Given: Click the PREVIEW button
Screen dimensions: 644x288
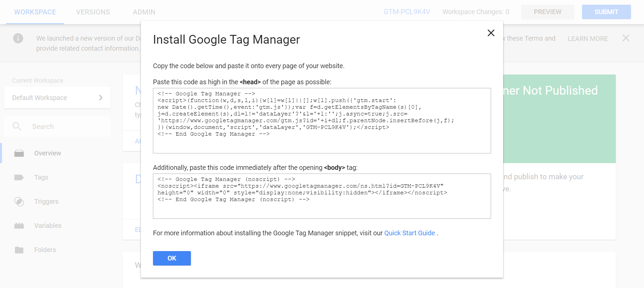Looking at the screenshot, I should click(547, 12).
